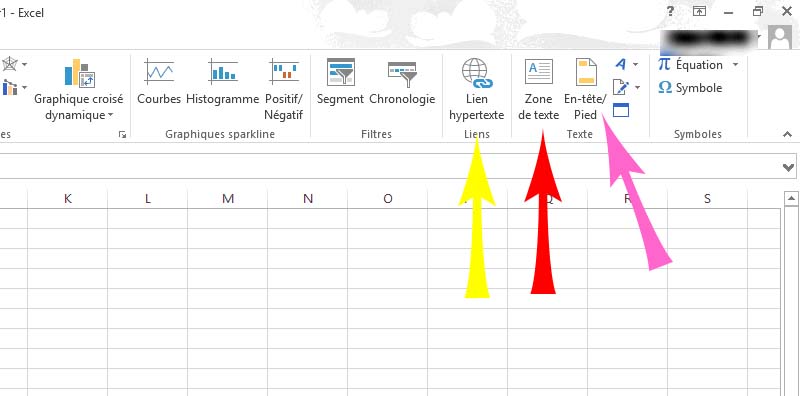Insert a Histogramme sparkline

[222, 82]
